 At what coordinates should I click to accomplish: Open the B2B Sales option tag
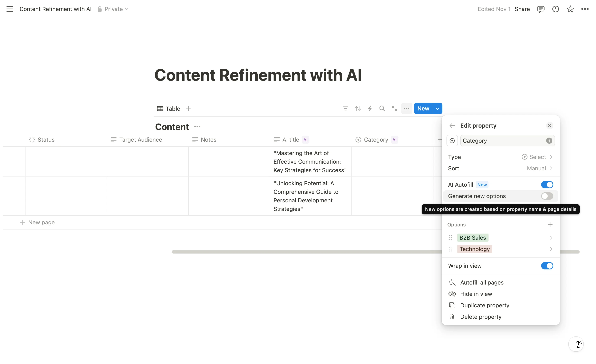[472, 238]
